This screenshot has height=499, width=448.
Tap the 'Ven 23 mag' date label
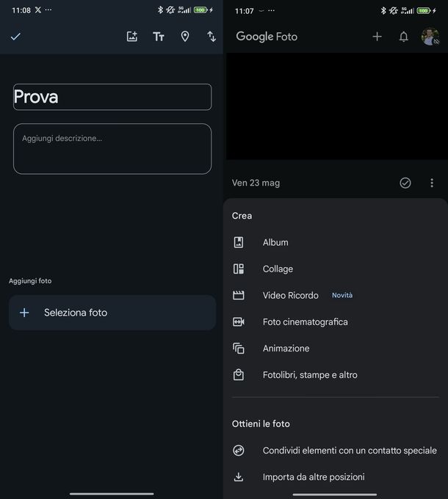click(256, 183)
